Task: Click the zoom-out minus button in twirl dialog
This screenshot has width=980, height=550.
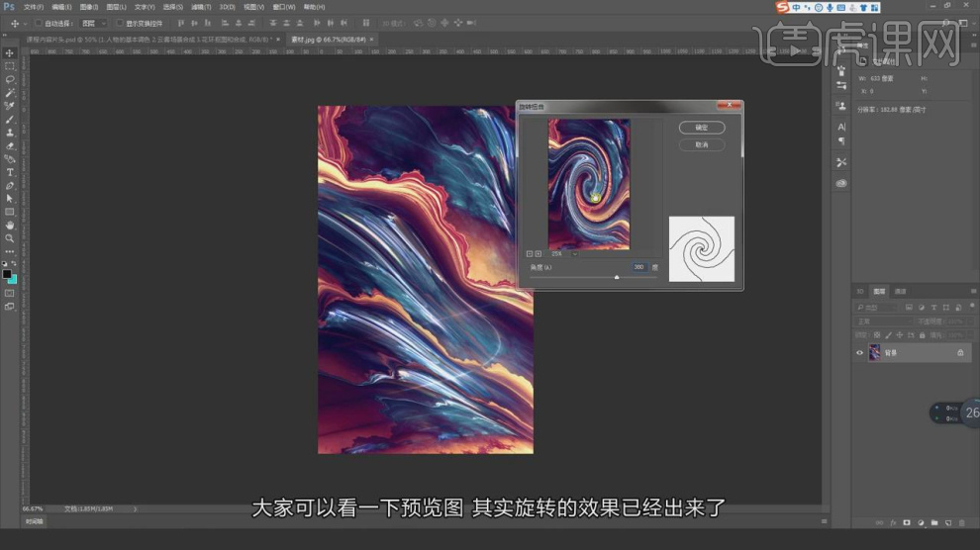Action: click(530, 254)
